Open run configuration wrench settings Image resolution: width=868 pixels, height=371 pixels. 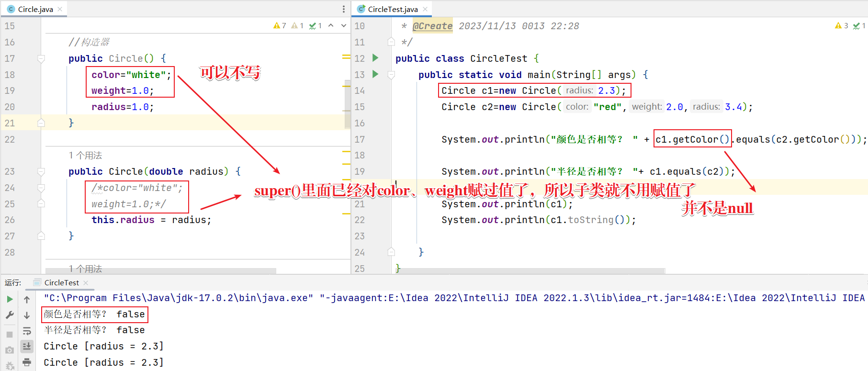tap(10, 315)
